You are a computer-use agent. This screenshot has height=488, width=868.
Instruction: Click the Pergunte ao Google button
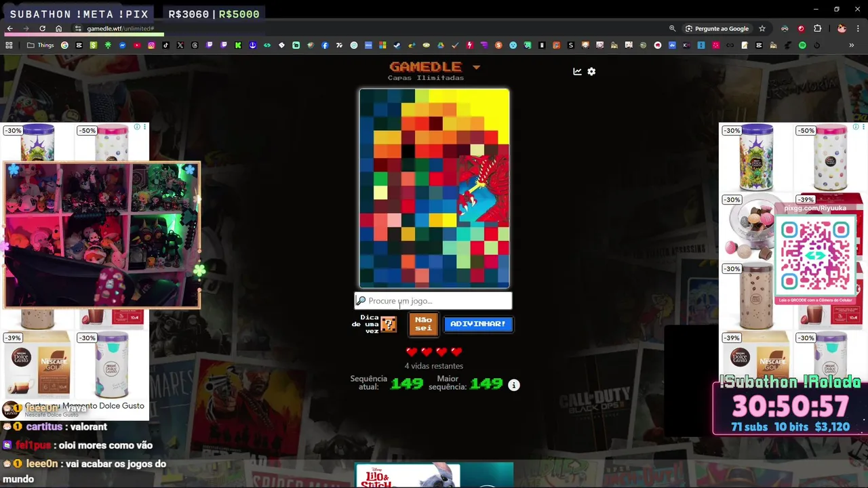pos(717,28)
